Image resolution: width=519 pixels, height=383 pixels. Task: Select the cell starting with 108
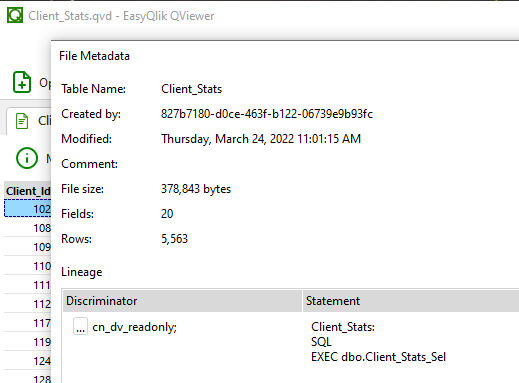click(x=28, y=228)
